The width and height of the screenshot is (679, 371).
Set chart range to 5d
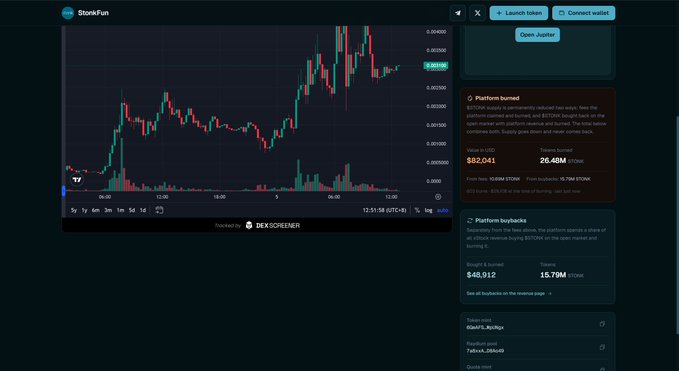132,210
